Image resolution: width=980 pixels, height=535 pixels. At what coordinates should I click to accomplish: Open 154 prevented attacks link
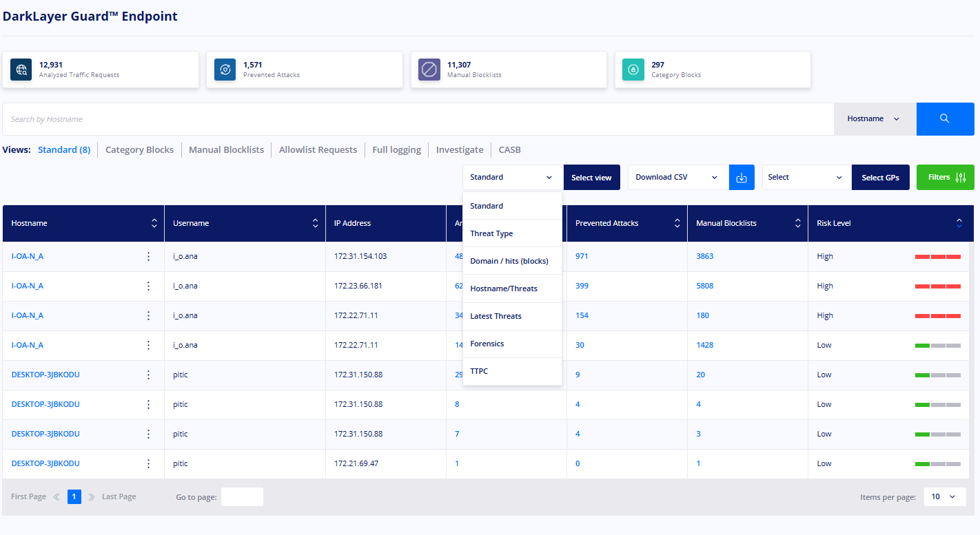tap(582, 315)
